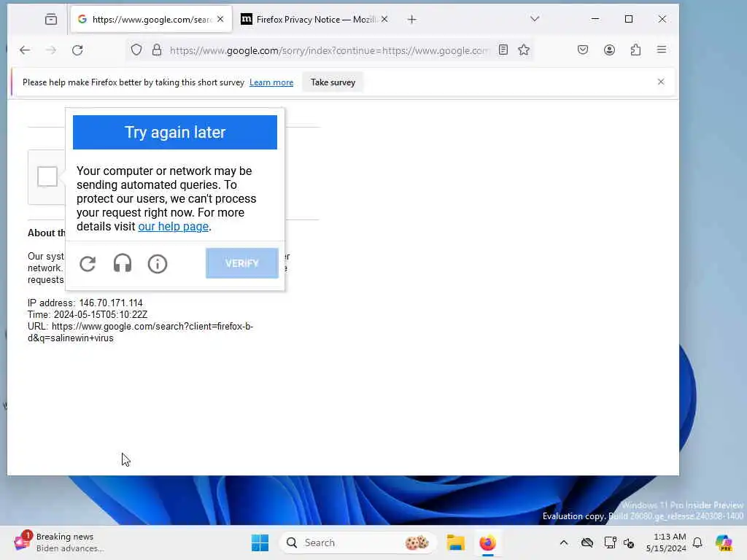
Task: Get a new captcha challenge reload icon
Action: click(88, 263)
